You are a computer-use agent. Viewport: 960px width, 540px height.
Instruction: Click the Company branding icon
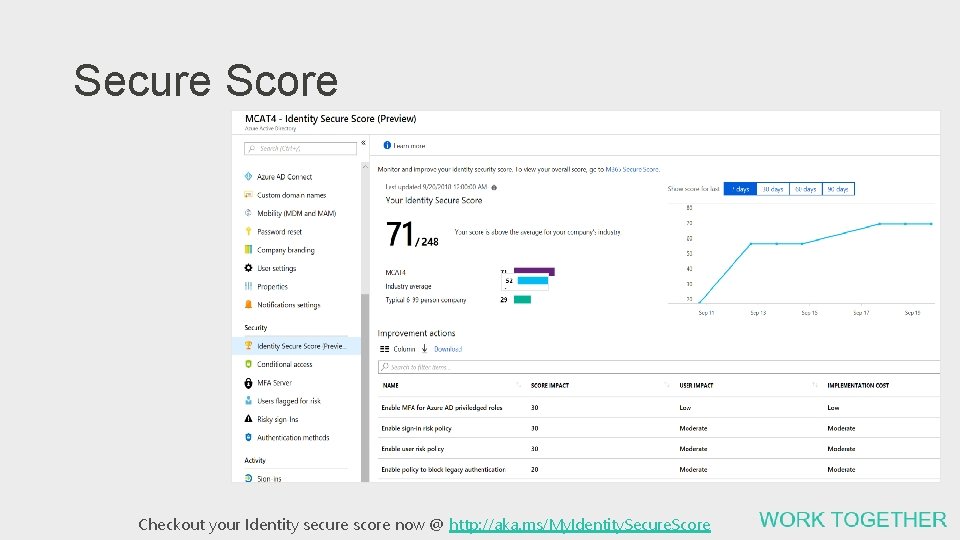pyautogui.click(x=248, y=249)
